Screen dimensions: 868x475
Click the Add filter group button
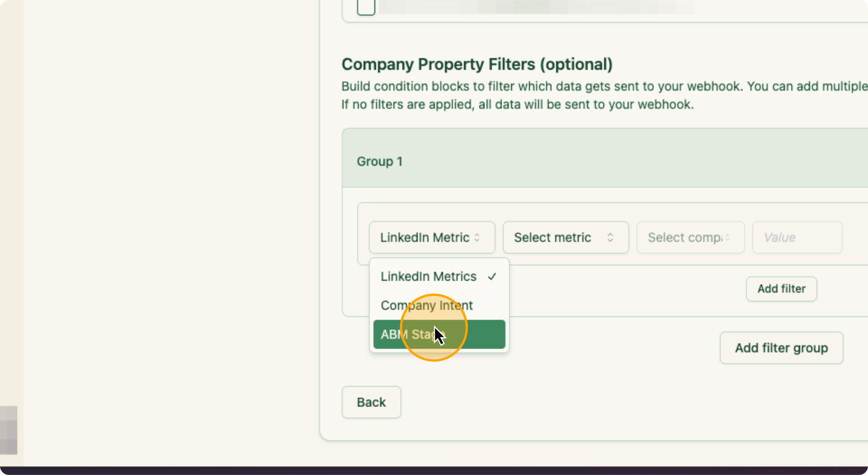click(x=781, y=348)
